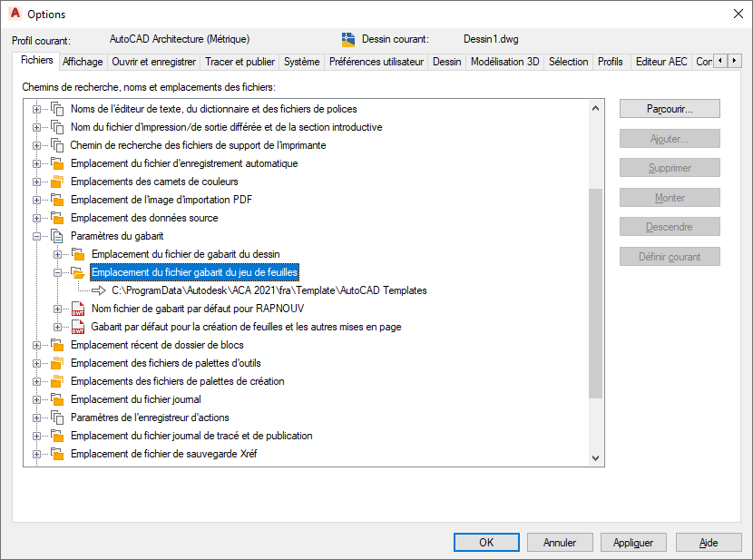Expand 'Noms de l'éditeur de texte' node

36,110
